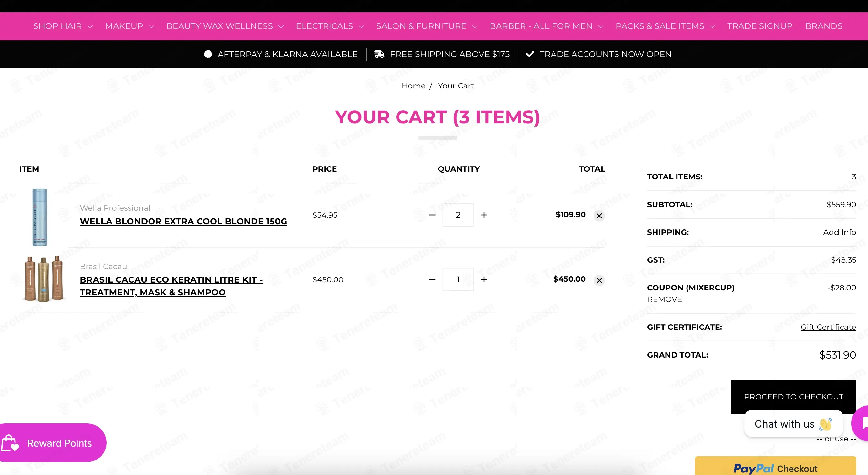Click the Your Cart breadcrumb text
868x475 pixels.
pyautogui.click(x=456, y=86)
